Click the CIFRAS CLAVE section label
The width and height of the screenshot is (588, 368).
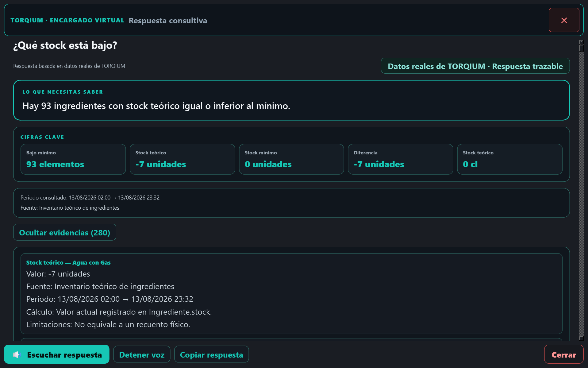pos(42,137)
